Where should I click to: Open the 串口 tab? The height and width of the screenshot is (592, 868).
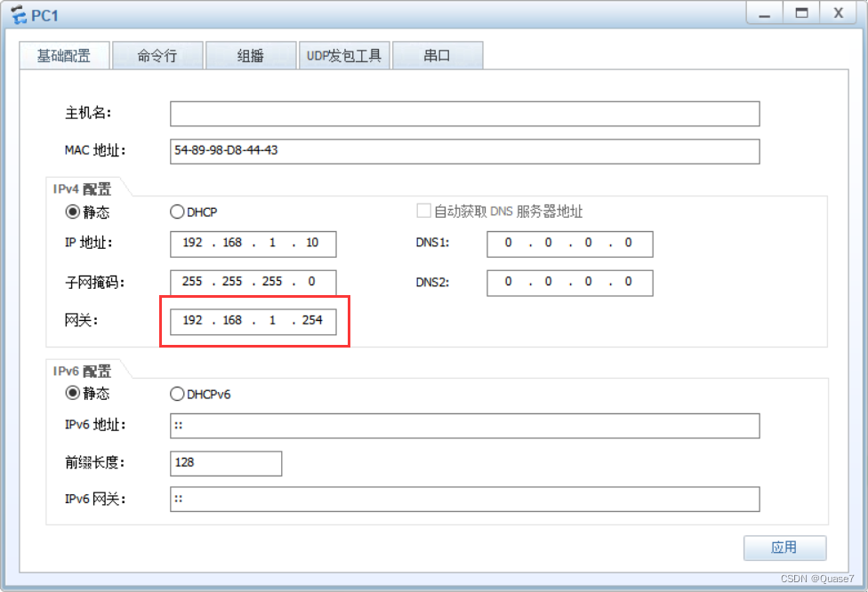tap(438, 55)
